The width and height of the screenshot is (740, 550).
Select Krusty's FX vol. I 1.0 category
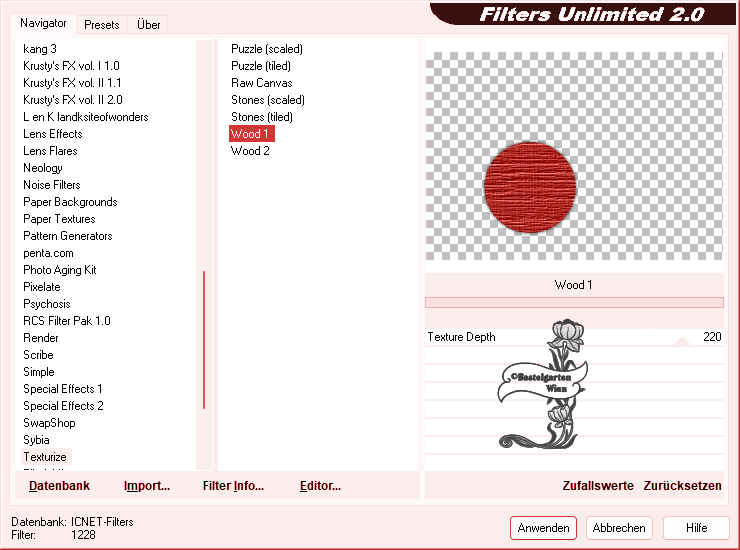[71, 66]
